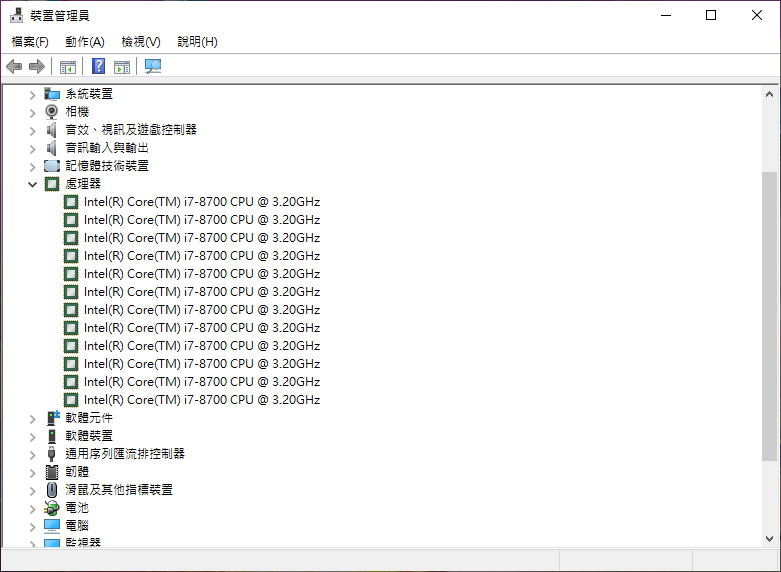Select the 滑鼠及其他指標裝置 label
781x572 pixels.
click(119, 489)
